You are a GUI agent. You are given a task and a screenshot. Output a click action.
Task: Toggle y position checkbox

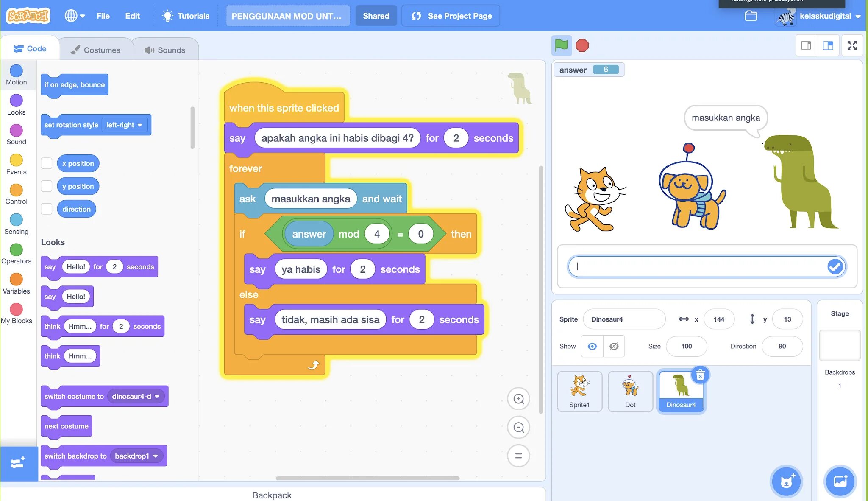click(x=47, y=186)
